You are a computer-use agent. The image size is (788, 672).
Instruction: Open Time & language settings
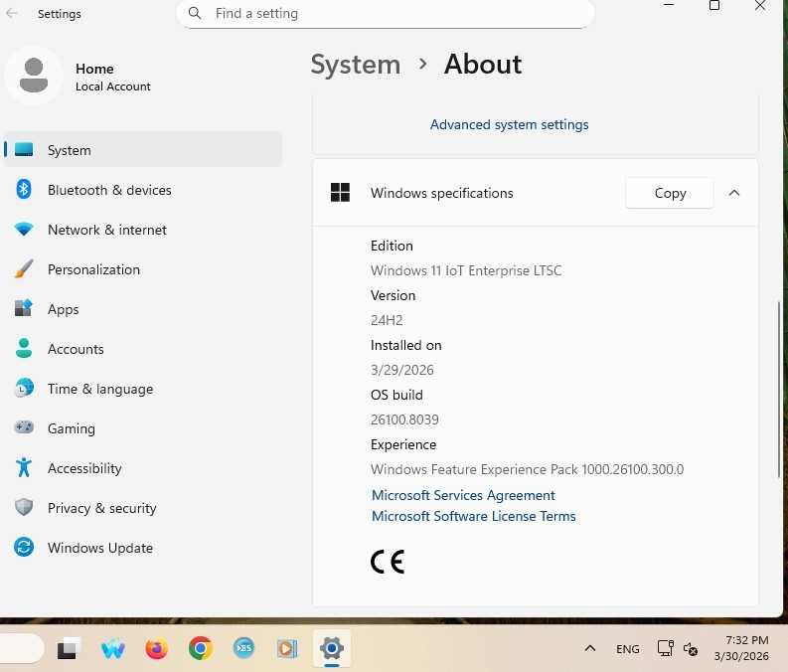point(143,389)
